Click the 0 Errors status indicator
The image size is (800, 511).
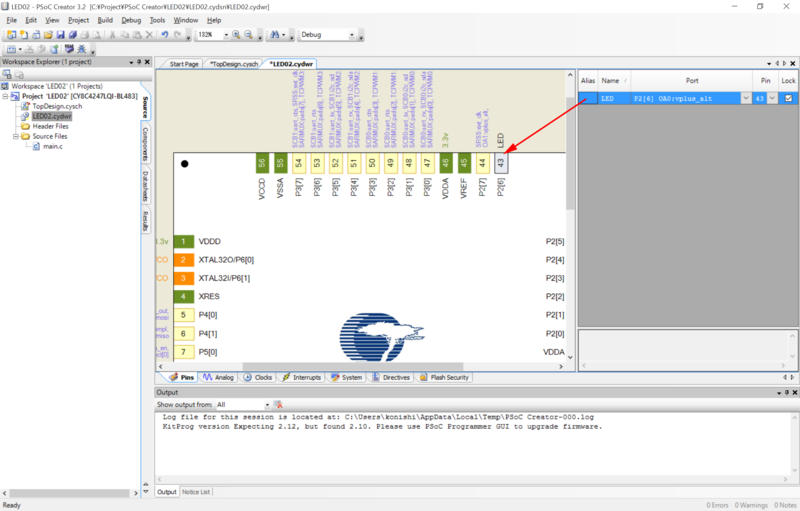pyautogui.click(x=717, y=505)
